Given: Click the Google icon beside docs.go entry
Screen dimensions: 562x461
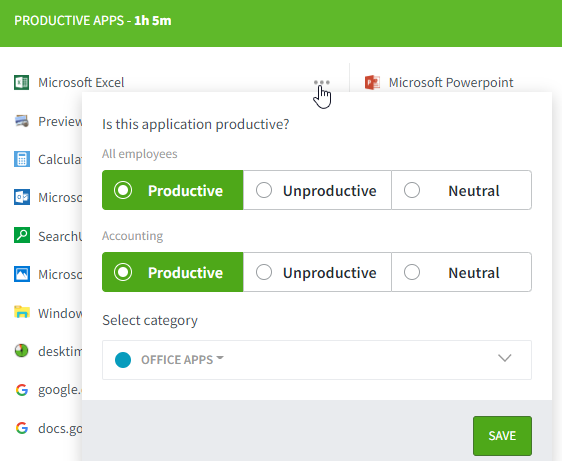Looking at the screenshot, I should (22, 428).
